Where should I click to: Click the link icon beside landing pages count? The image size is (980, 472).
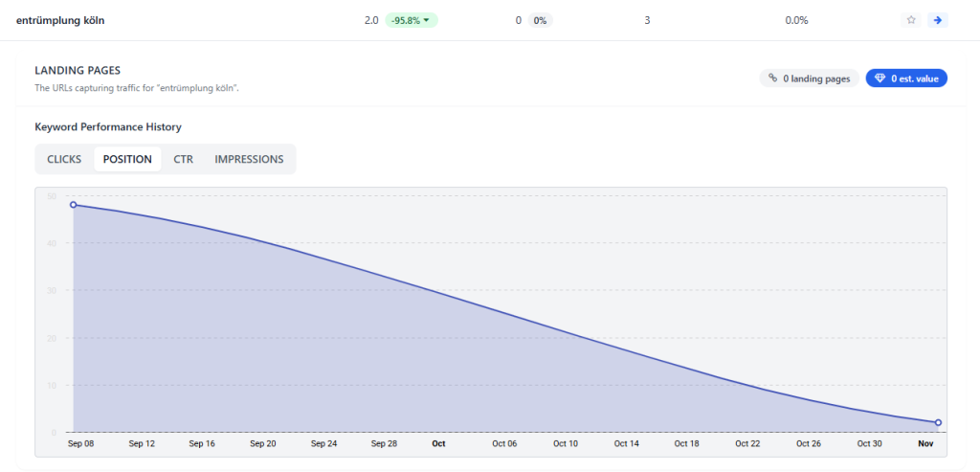point(773,79)
